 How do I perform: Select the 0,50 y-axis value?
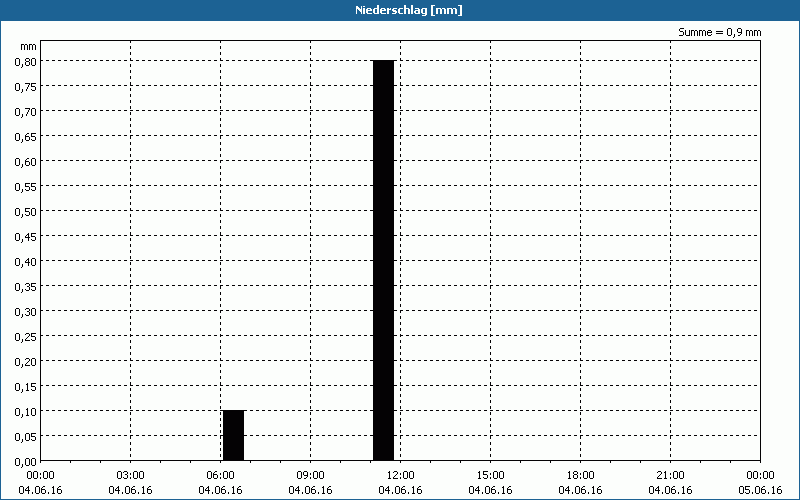click(x=26, y=211)
